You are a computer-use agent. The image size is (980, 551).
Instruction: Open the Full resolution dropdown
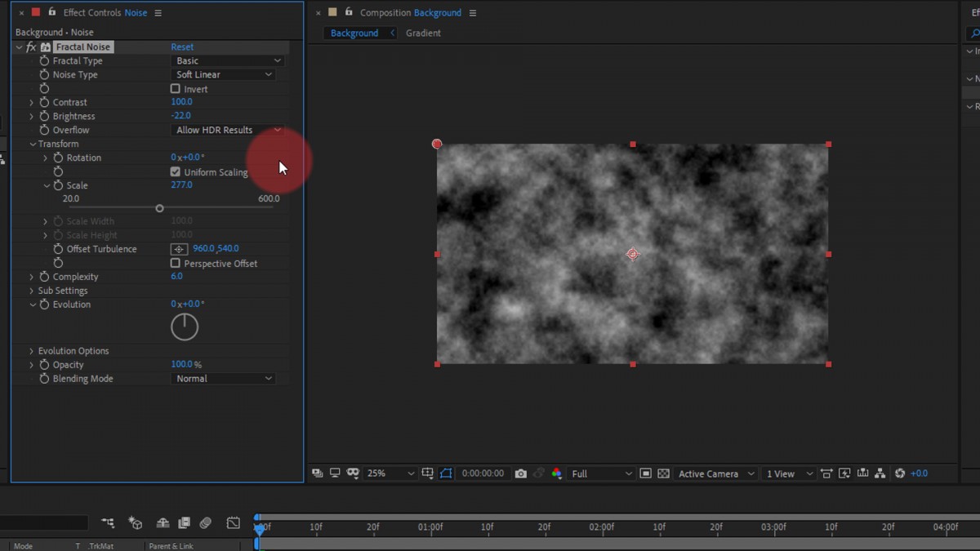(602, 473)
